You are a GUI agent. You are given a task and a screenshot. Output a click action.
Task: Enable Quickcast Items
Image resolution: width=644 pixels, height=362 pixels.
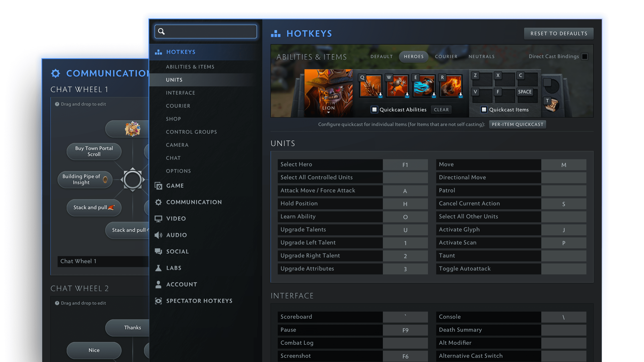[484, 109]
